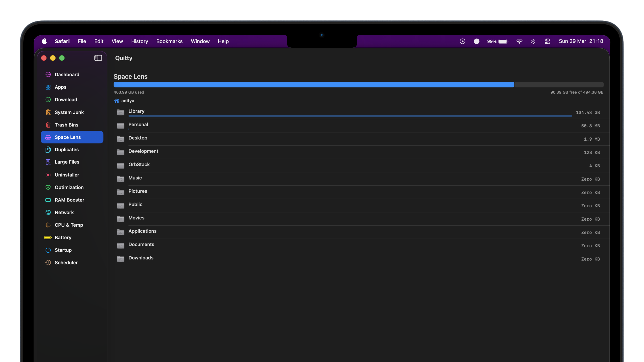Switch to the Space Lens view
644x362 pixels.
tap(68, 137)
